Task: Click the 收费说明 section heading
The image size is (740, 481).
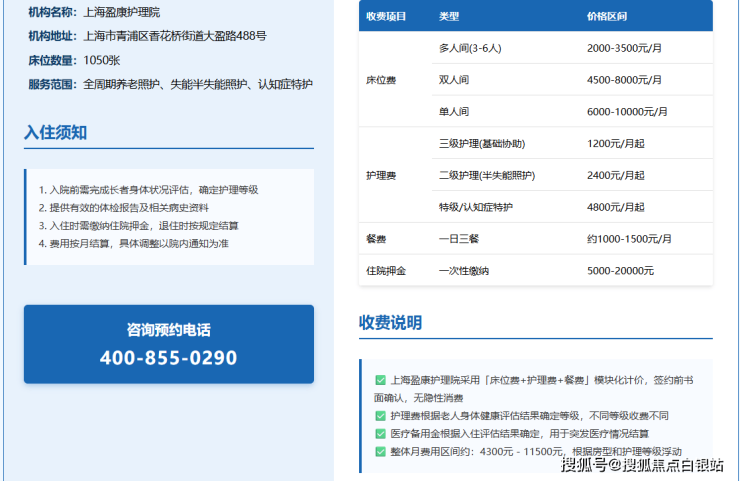Action: coord(390,323)
